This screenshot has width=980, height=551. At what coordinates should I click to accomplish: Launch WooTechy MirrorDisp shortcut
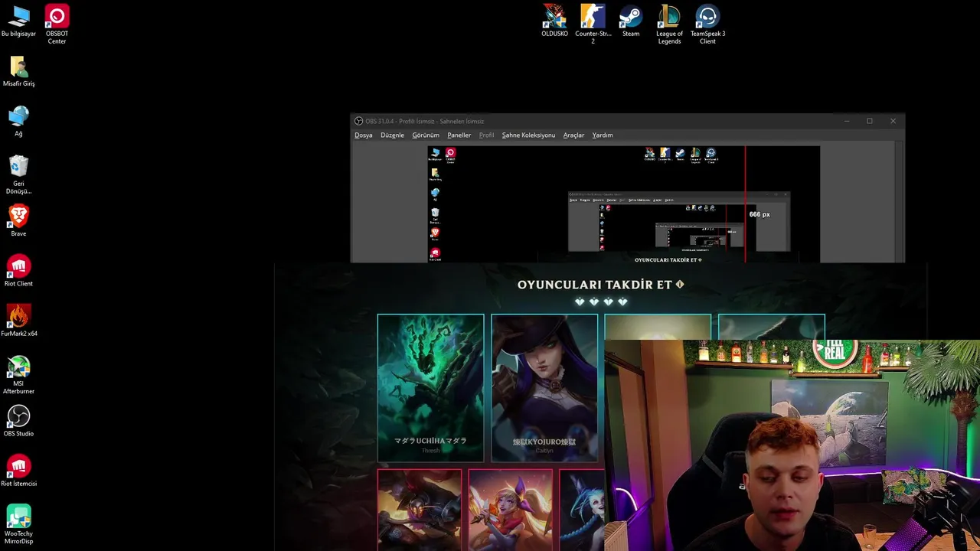coord(18,524)
